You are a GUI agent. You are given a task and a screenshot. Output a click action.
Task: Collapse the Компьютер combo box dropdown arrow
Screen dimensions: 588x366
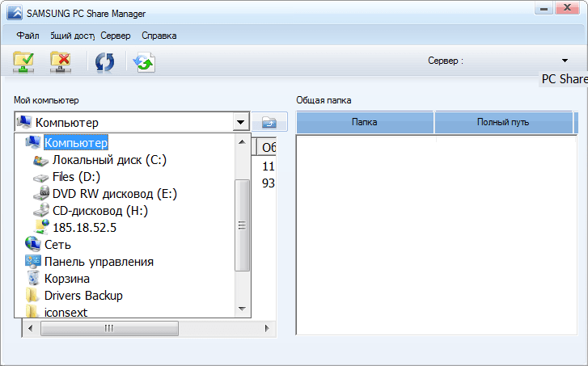pyautogui.click(x=241, y=122)
